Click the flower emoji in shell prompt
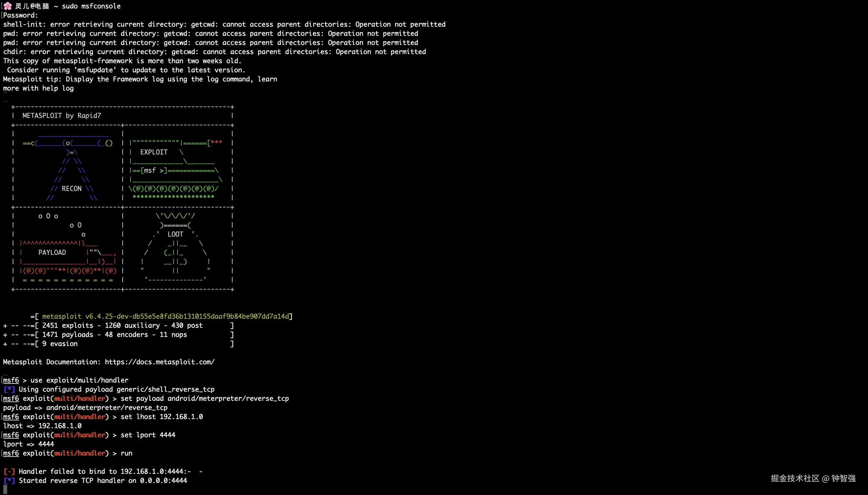 click(x=8, y=6)
